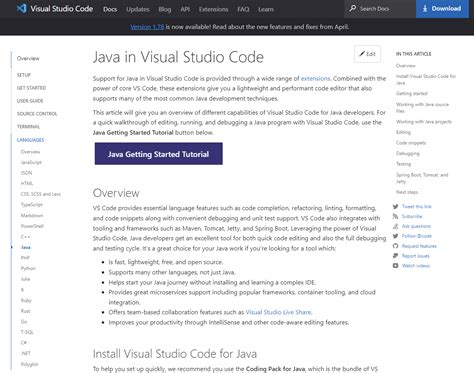This screenshot has height=373, width=474.
Task: Select .NET in the Languages list
Action: coord(26,353)
